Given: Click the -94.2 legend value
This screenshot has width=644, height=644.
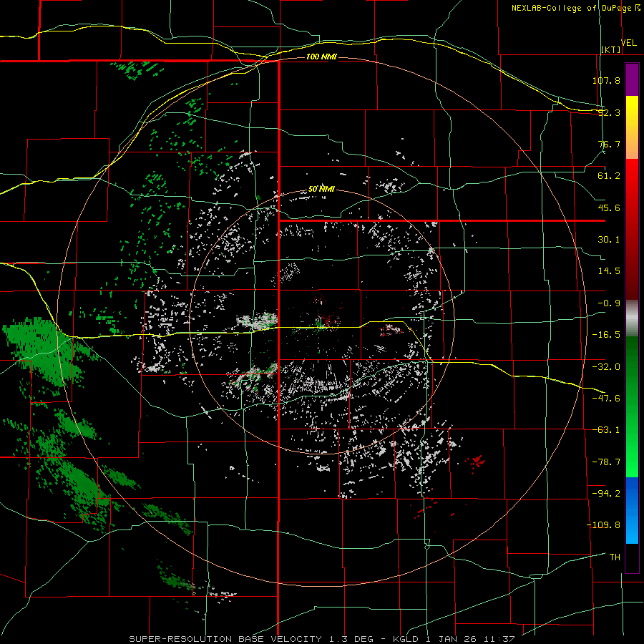Looking at the screenshot, I should tap(606, 494).
